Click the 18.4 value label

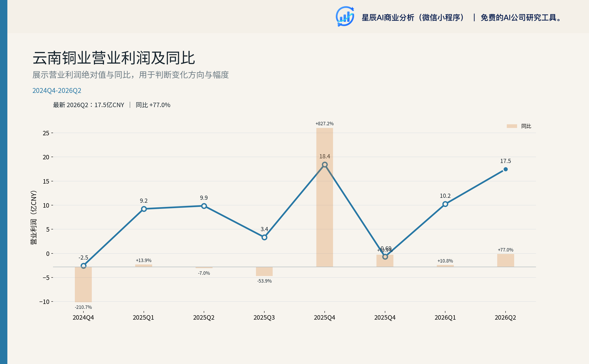click(325, 156)
